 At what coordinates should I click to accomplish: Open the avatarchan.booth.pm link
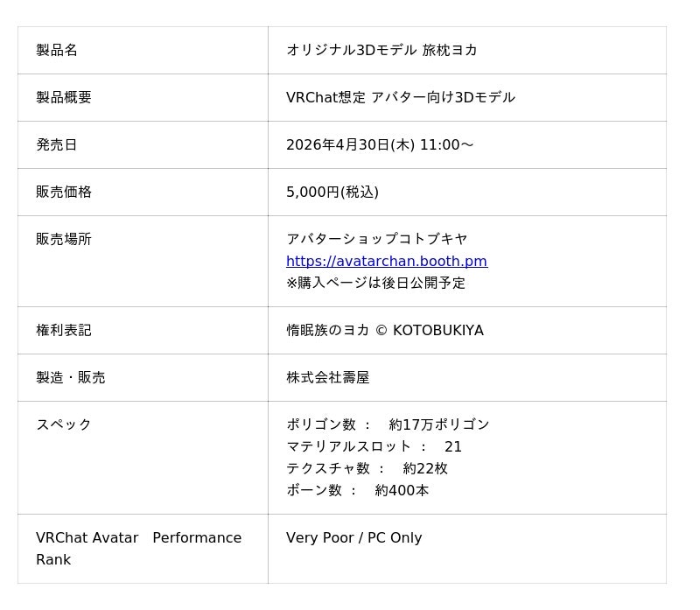point(386,261)
